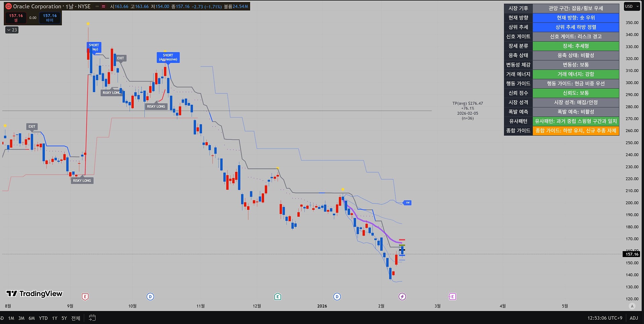This screenshot has width=644, height=324.
Task: Select the 3M time range
Action: tap(21, 318)
